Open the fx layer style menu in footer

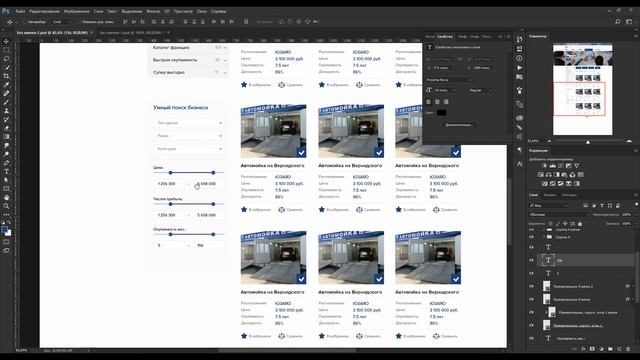[x=583, y=349]
